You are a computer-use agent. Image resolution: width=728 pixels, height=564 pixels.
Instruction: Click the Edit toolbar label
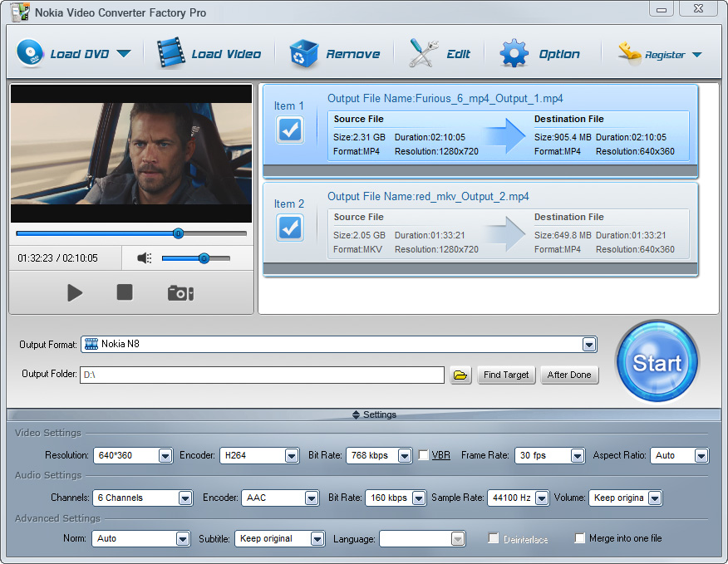(458, 54)
